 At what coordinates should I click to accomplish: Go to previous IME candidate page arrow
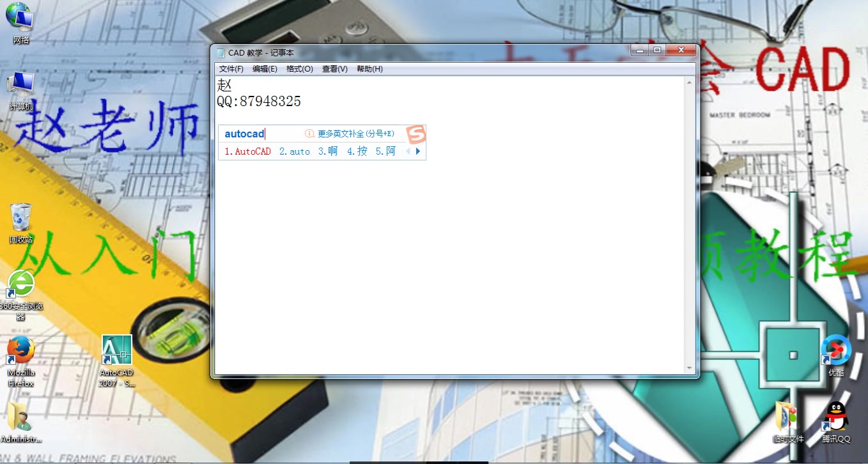408,151
